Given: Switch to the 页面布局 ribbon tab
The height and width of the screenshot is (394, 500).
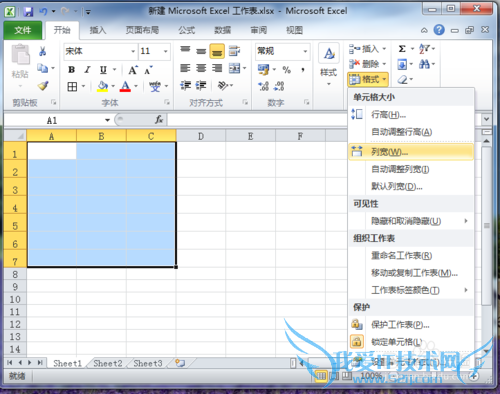Looking at the screenshot, I should click(142, 30).
